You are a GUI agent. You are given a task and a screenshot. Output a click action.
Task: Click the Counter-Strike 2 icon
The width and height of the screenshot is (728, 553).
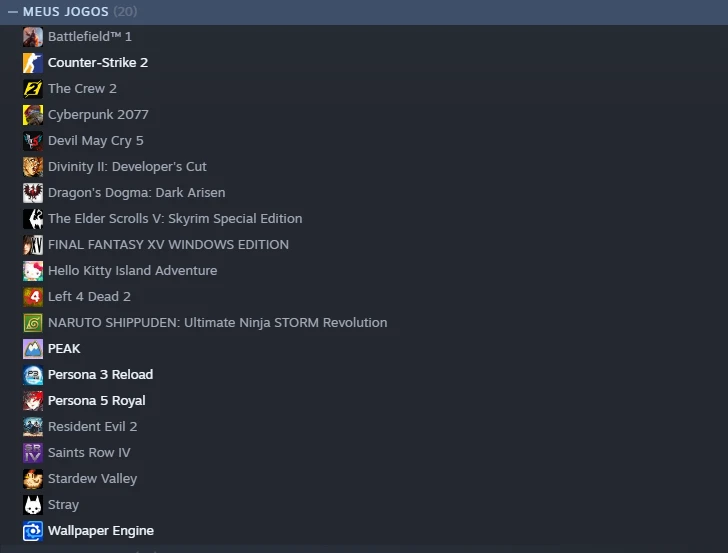(x=33, y=63)
